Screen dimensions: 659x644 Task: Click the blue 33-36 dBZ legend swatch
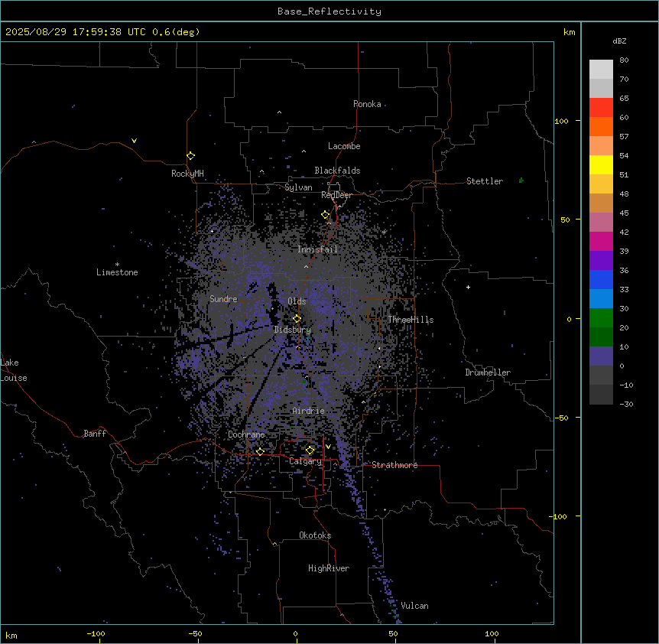[x=601, y=279]
